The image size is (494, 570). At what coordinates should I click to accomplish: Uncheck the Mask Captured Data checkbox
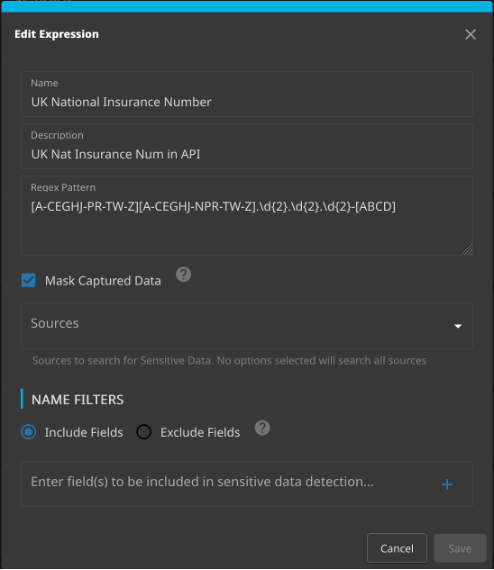pyautogui.click(x=29, y=280)
